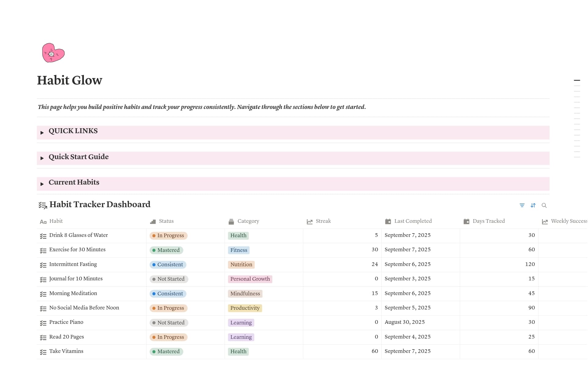Viewport: 588px width, 367px height.
Task: Expand the QUICK LINKS toggle
Action: (42, 133)
